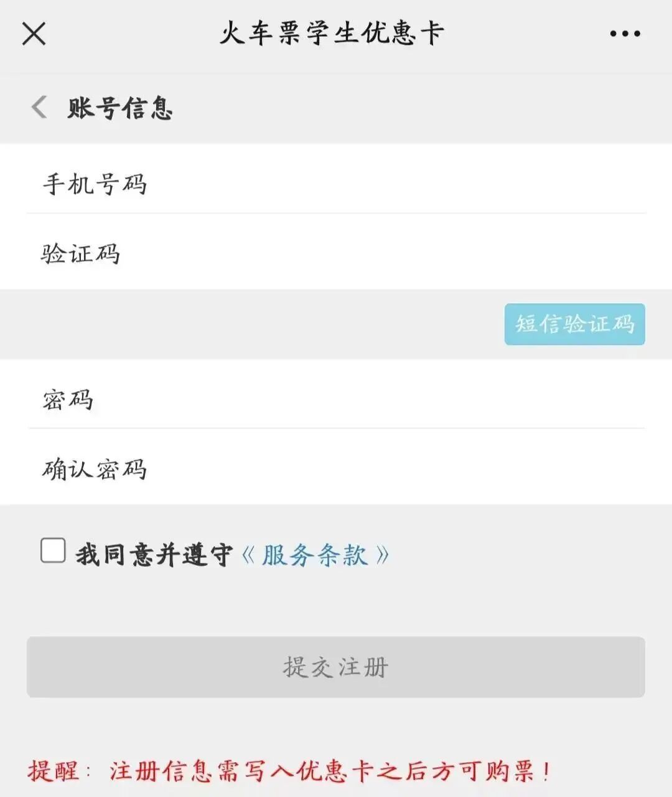
Task: Open the three-dot more options menu
Action: tap(625, 34)
